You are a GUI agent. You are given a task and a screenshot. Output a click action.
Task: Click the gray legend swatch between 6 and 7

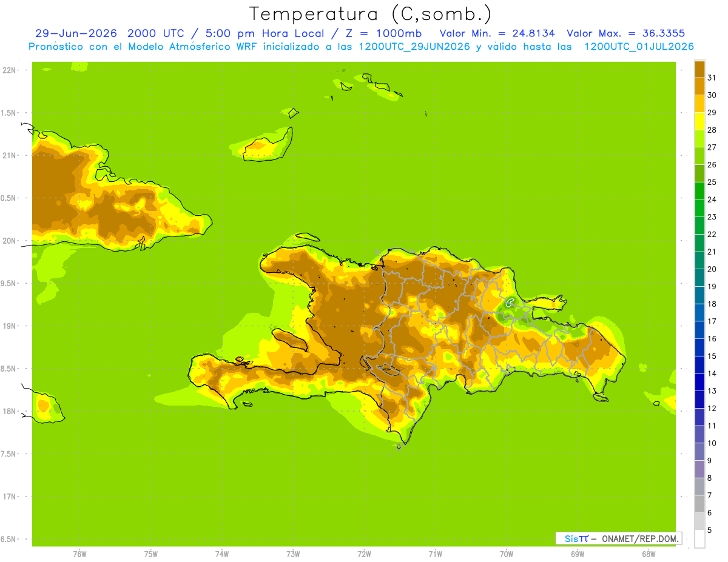699,504
